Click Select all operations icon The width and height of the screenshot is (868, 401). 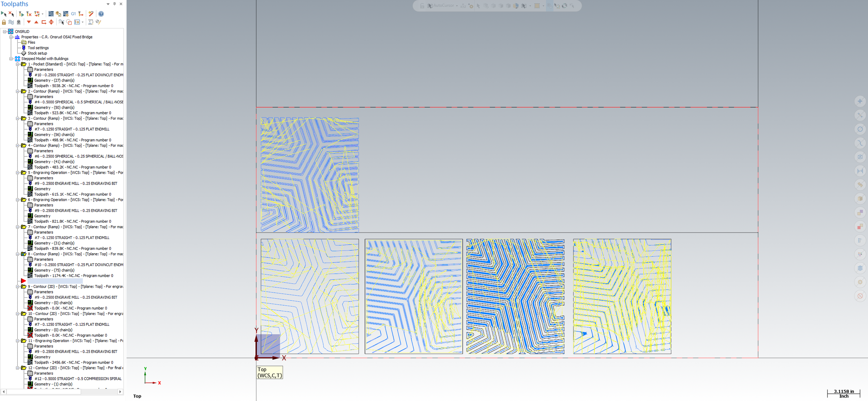[4, 14]
